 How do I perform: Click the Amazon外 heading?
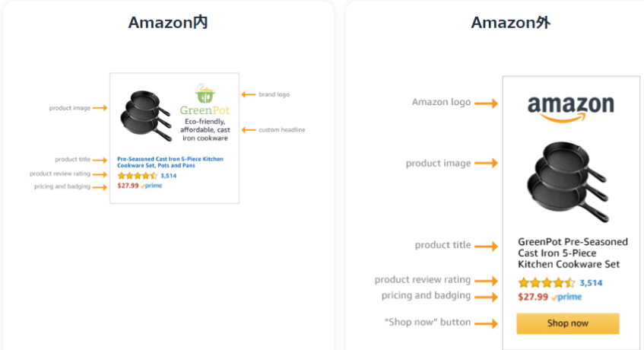(x=510, y=23)
